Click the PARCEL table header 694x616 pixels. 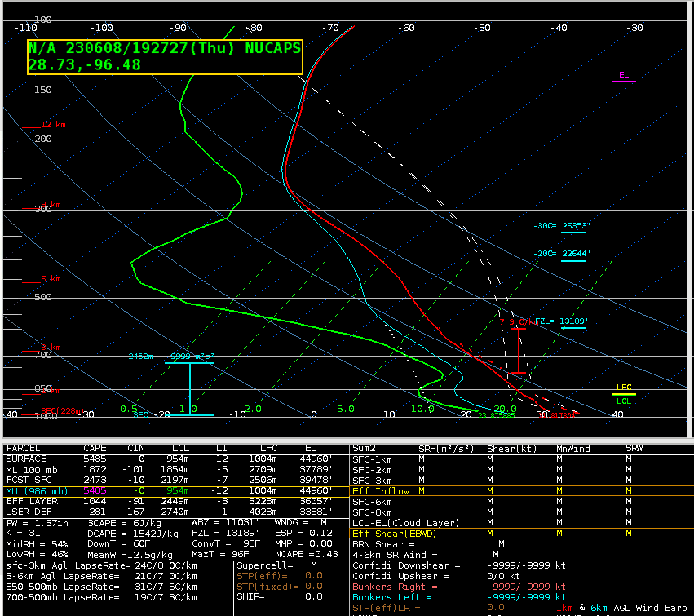[x=23, y=448]
